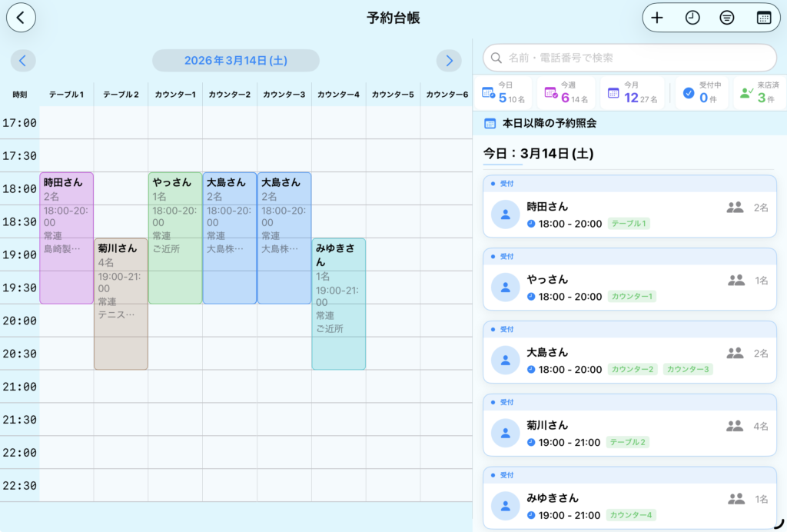Open みゆきさん teal booking on カウンター4
Screen dimensions: 787x532
(x=338, y=304)
